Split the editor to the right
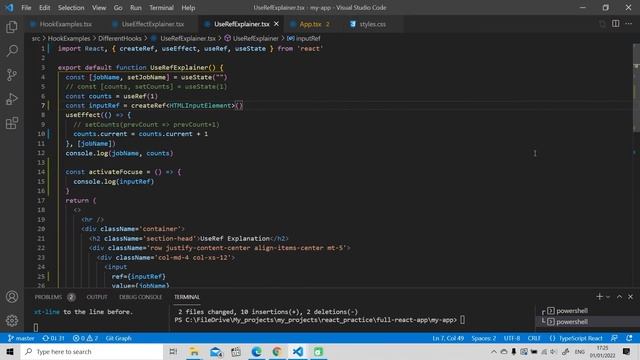 616,24
